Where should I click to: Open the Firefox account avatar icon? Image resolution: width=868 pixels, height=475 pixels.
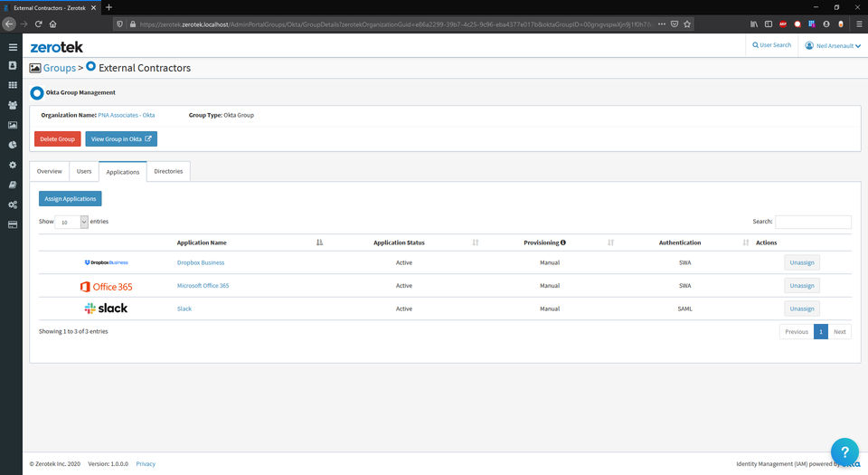click(x=826, y=24)
